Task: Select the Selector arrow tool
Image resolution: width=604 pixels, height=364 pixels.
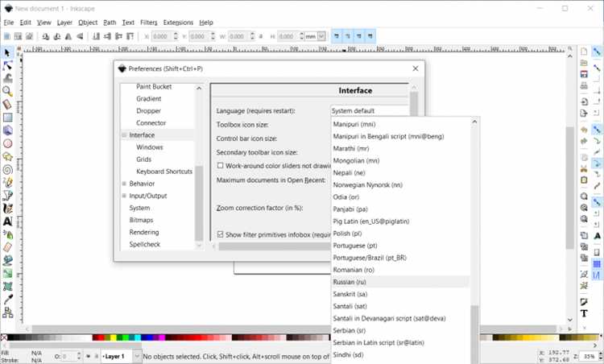Action: 7,53
